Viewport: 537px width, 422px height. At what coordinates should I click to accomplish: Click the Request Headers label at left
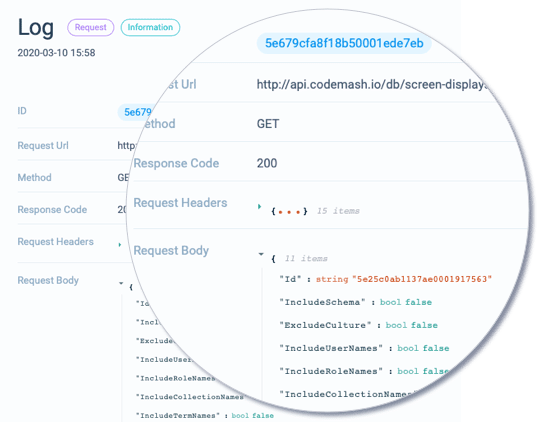click(x=55, y=241)
